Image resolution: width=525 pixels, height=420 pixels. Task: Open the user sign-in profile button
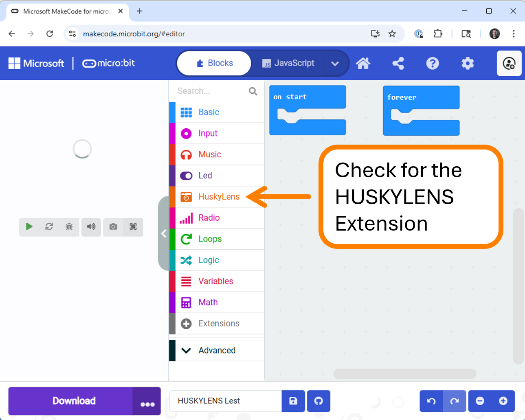click(x=509, y=64)
